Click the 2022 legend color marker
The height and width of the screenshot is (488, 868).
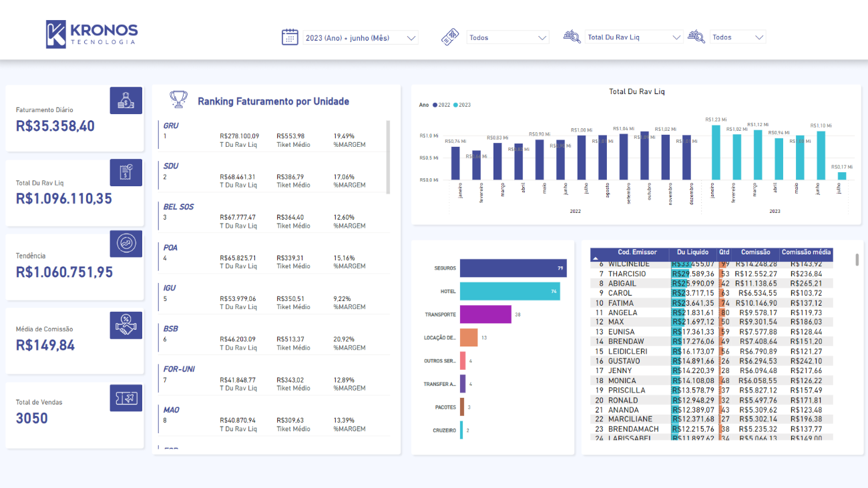coord(435,105)
